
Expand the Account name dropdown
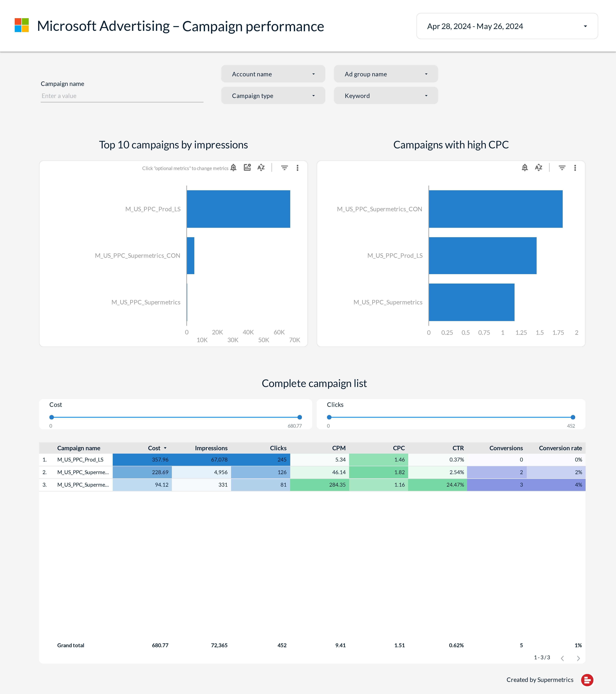click(273, 74)
